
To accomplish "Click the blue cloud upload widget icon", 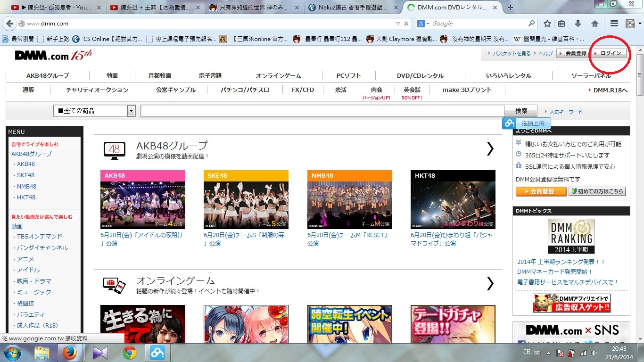I will [509, 123].
